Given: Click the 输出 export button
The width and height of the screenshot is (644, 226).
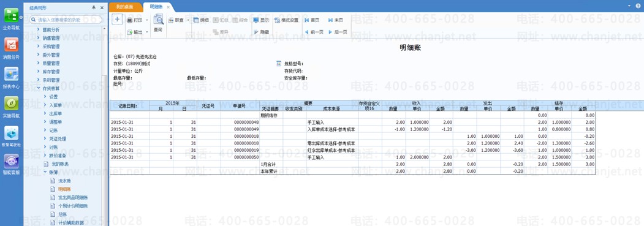Looking at the screenshot, I should pyautogui.click(x=135, y=32).
